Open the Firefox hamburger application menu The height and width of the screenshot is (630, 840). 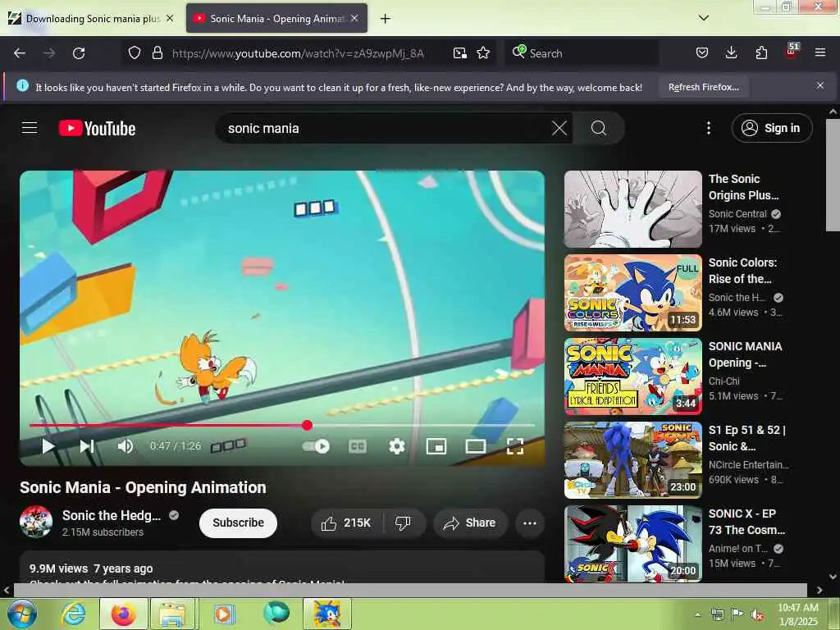(820, 53)
